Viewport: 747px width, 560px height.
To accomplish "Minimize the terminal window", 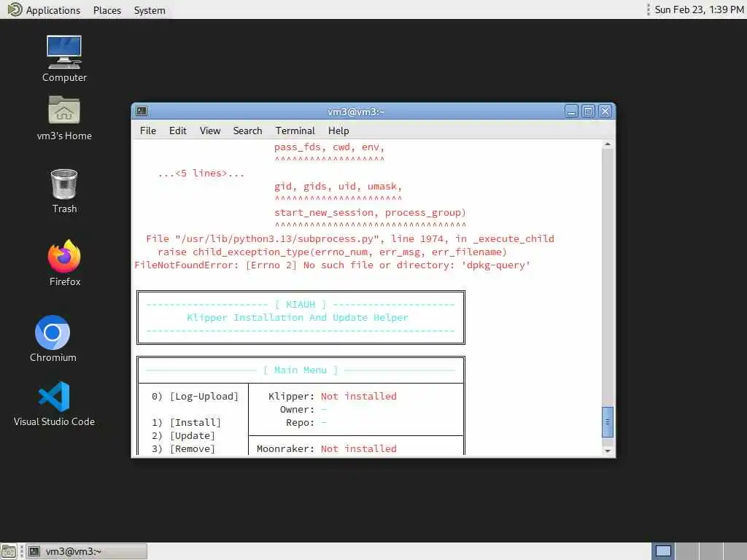I will pos(572,112).
